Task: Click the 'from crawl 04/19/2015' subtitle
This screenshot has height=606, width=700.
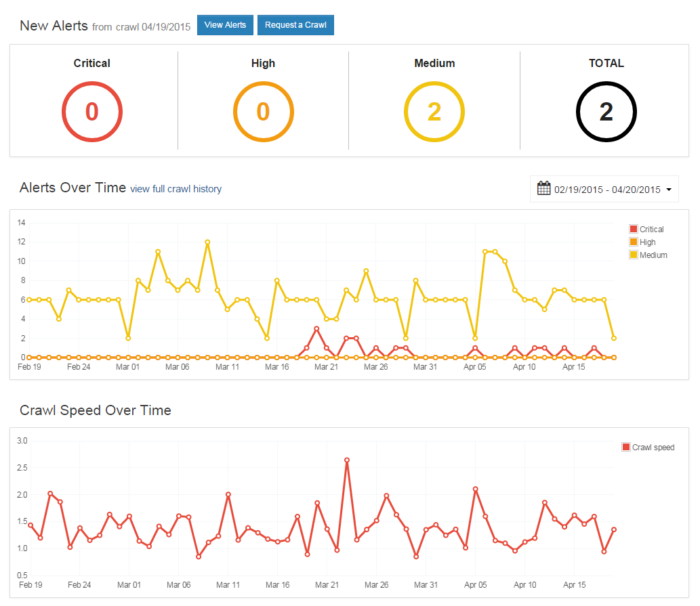Action: [x=141, y=27]
